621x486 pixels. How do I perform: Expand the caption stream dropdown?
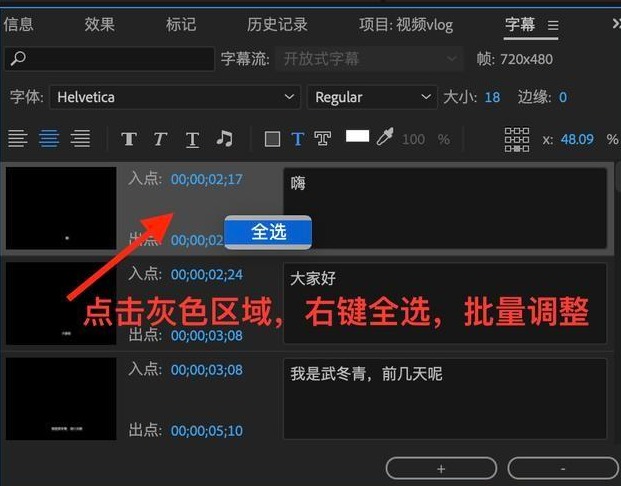(x=372, y=59)
